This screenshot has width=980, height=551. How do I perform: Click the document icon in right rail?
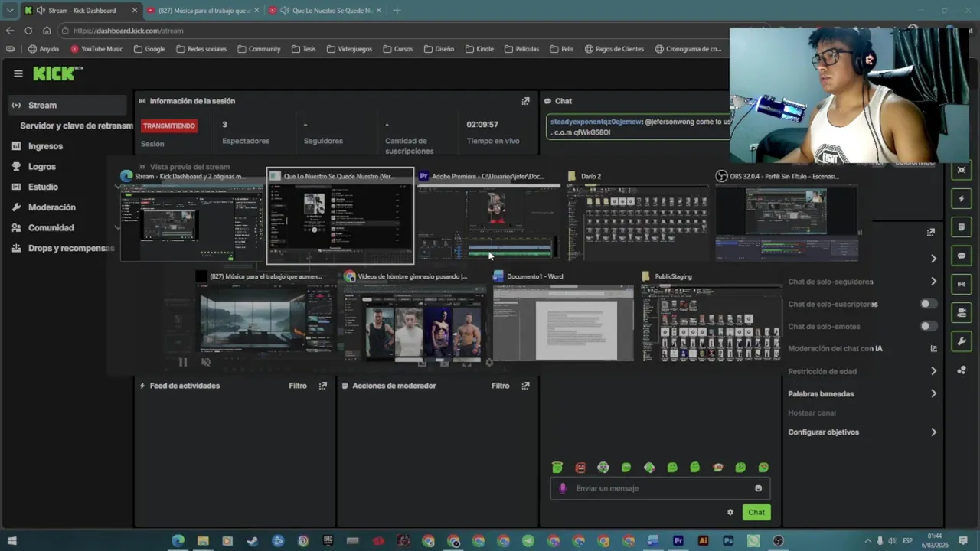point(962,227)
